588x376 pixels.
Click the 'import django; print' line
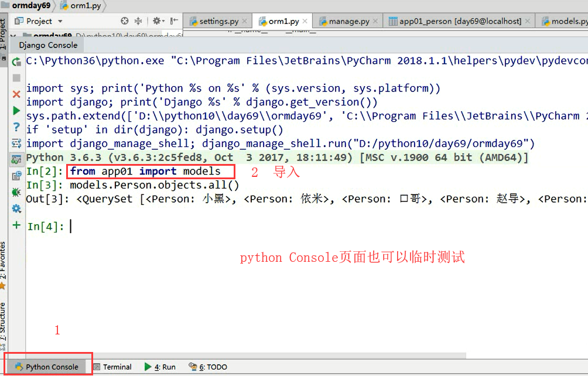[201, 102]
